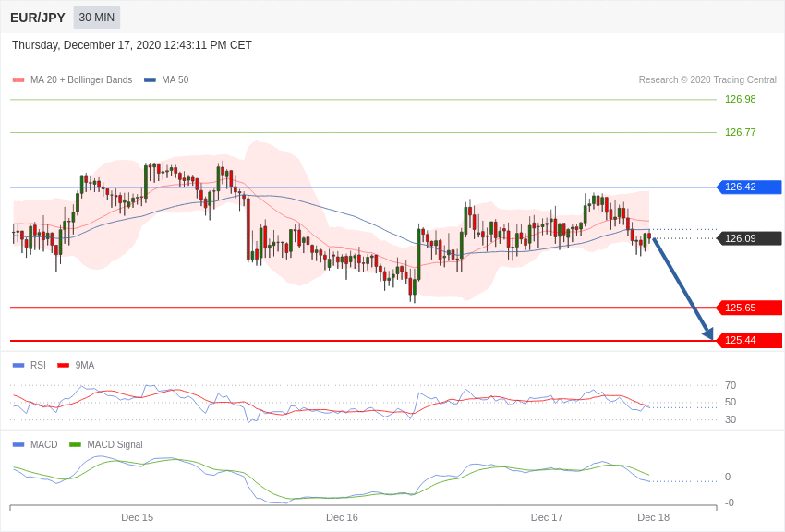Click the RSI 70 axis value
The width and height of the screenshot is (785, 532).
pyautogui.click(x=731, y=385)
